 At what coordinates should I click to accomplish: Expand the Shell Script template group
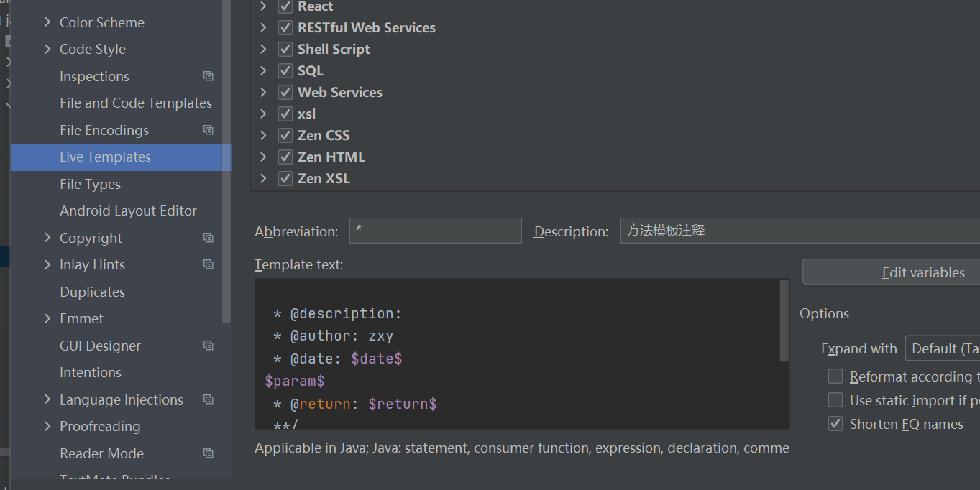[x=263, y=49]
